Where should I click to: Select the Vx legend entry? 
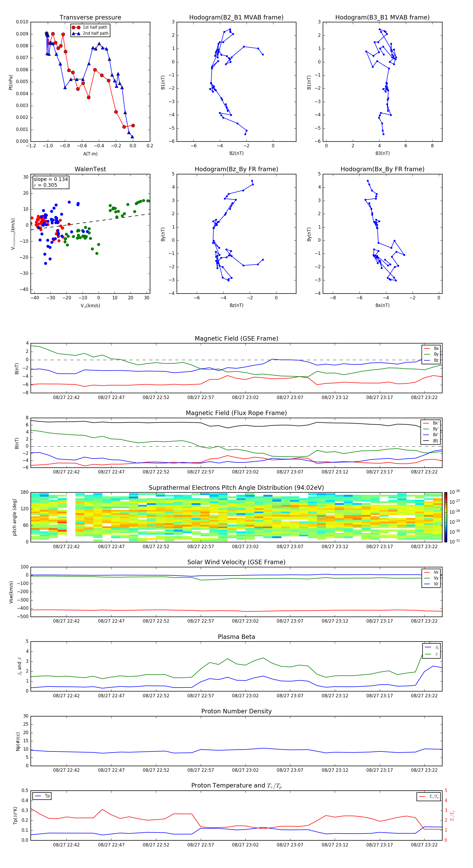[431, 572]
